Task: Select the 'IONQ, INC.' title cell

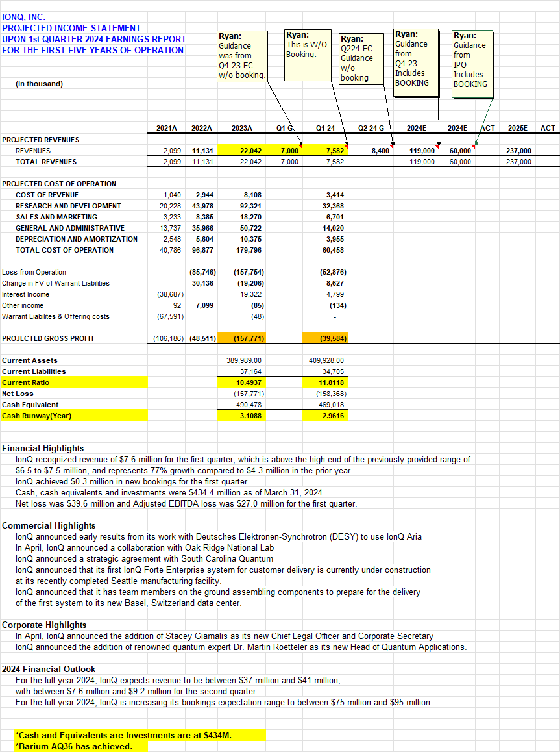Action: 24,18
